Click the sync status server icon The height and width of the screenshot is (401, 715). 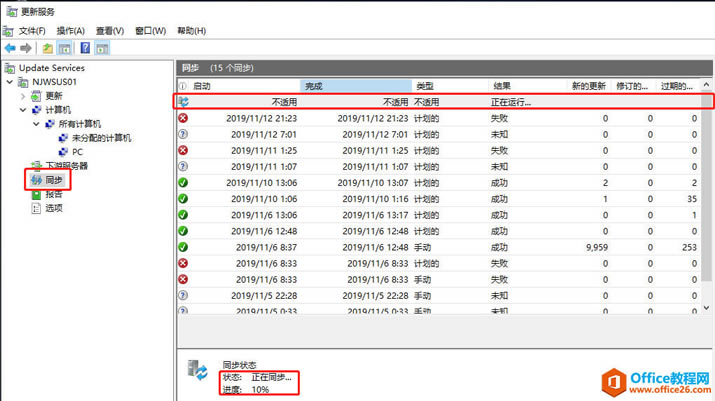point(198,370)
